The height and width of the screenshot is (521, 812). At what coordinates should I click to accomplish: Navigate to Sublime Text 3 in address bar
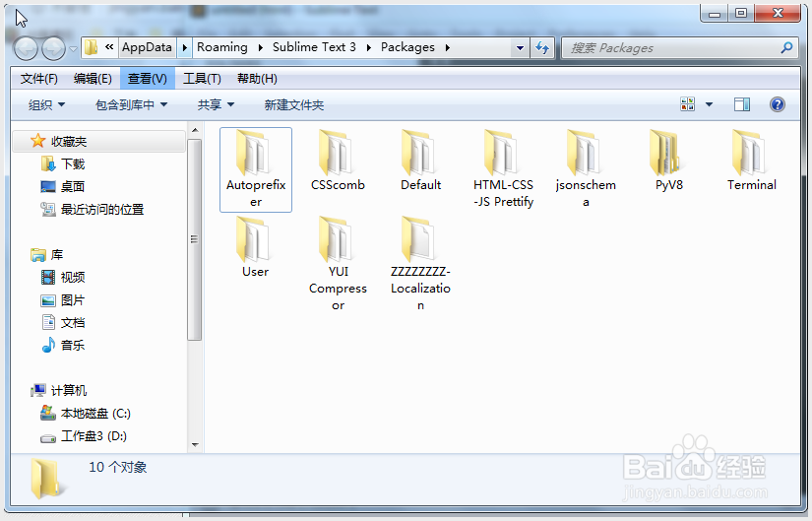(314, 47)
